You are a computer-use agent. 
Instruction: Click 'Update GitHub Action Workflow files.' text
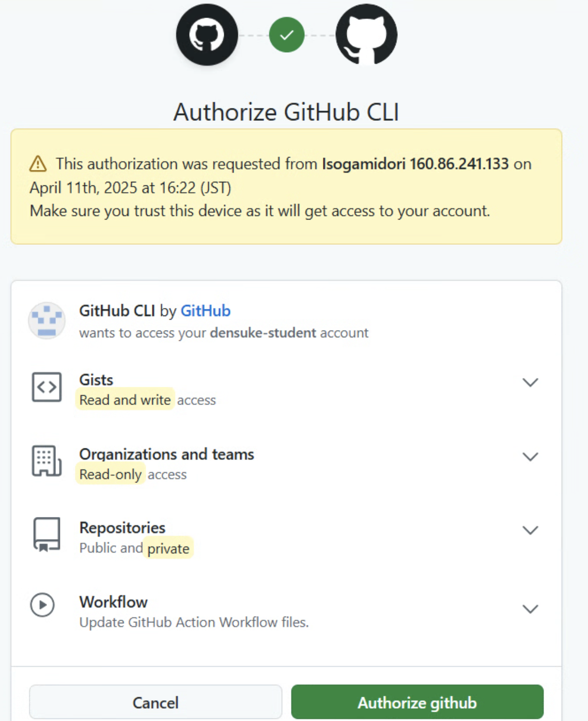coord(194,622)
